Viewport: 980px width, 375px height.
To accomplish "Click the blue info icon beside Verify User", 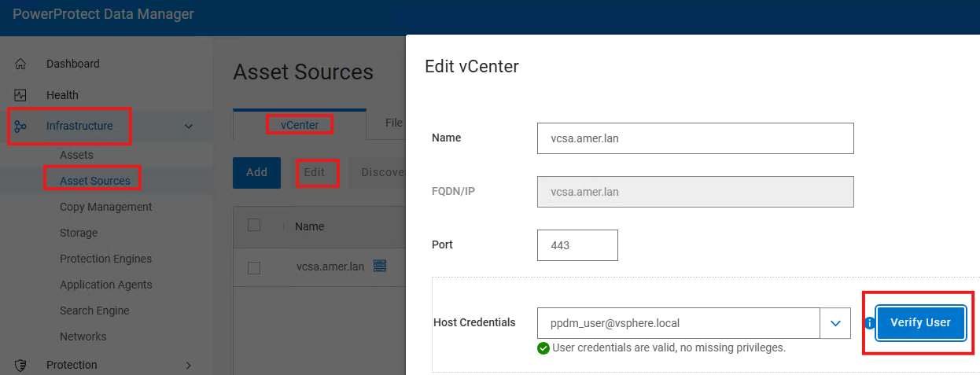I will pyautogui.click(x=869, y=322).
